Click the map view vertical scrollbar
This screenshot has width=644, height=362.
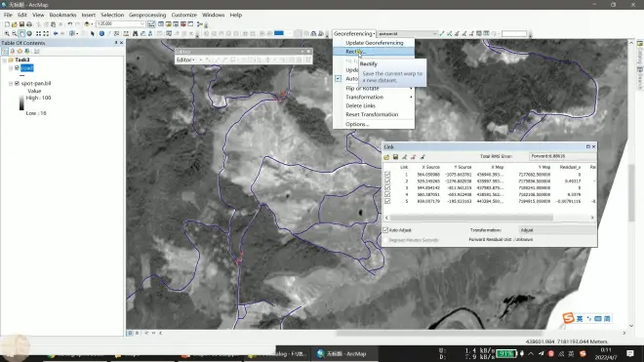coord(631,193)
